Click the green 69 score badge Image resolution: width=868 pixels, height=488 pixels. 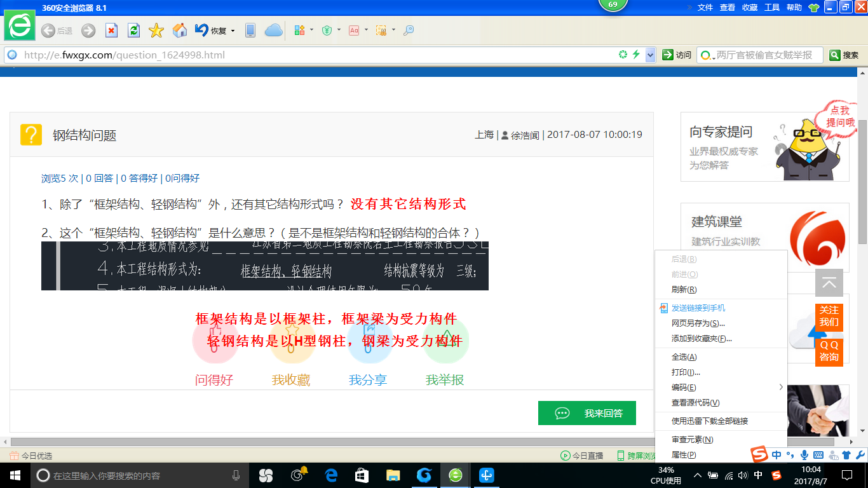(x=613, y=5)
